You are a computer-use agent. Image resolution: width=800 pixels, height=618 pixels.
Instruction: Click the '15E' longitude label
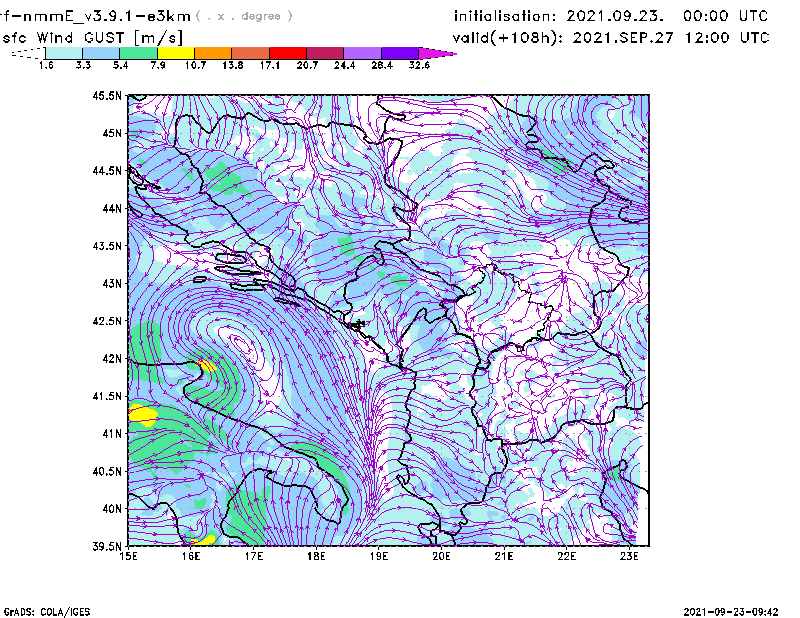tap(128, 556)
